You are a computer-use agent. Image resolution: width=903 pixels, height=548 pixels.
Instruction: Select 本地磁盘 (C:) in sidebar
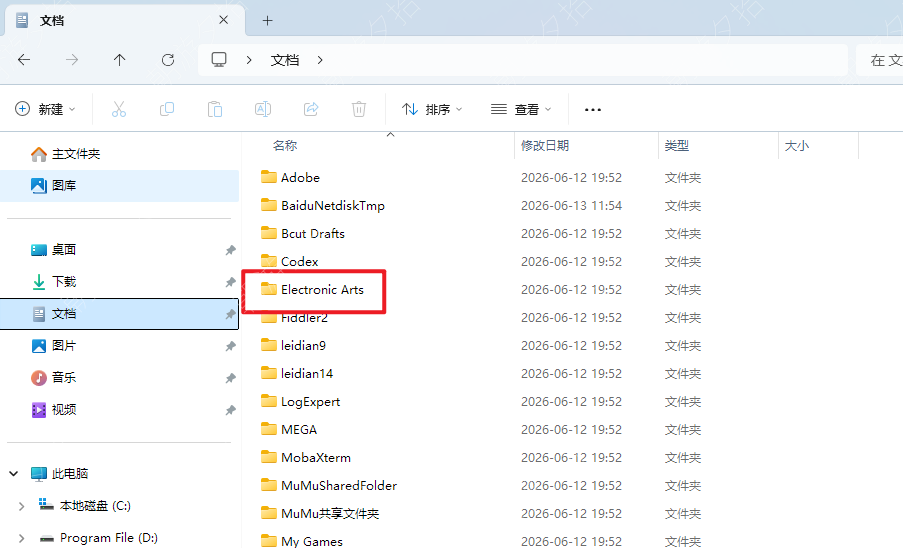point(95,506)
